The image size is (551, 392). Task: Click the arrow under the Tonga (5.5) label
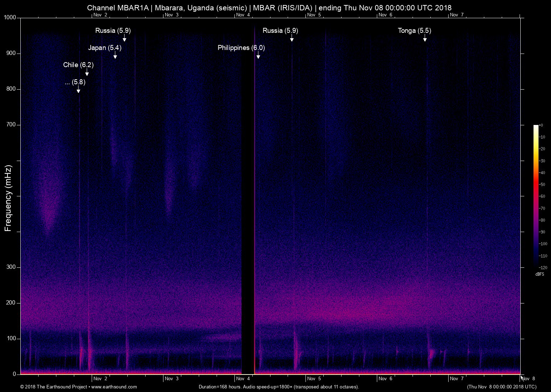click(x=425, y=38)
